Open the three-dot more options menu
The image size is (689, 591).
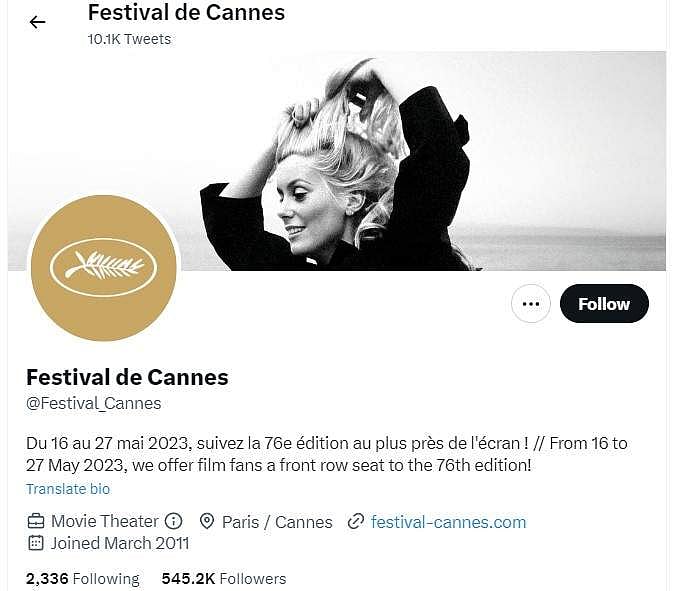coord(531,304)
